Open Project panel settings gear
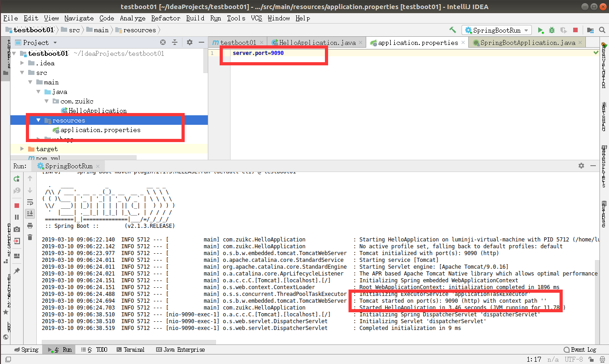609x364 pixels. [190, 42]
